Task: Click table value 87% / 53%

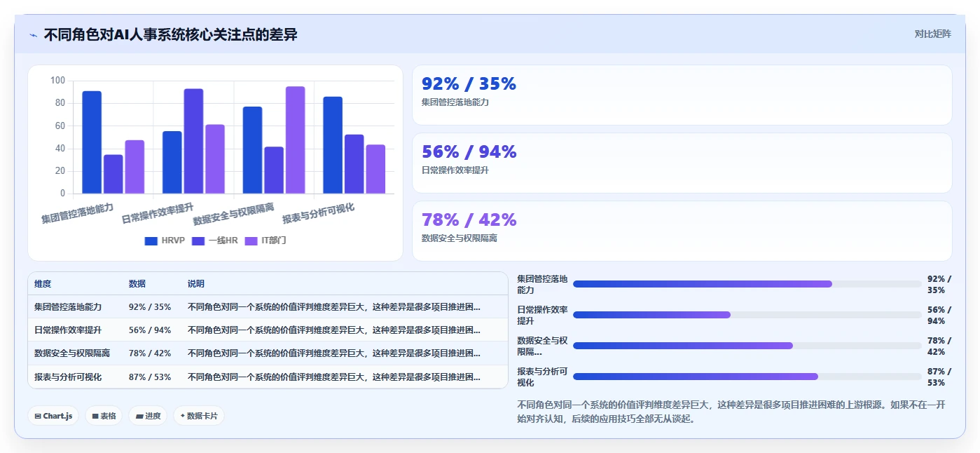Action: pos(150,377)
